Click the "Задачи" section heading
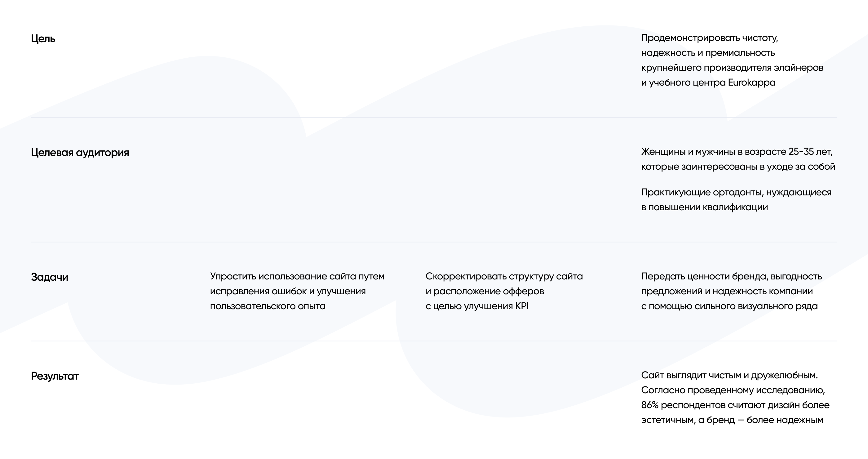The width and height of the screenshot is (868, 459). click(50, 277)
